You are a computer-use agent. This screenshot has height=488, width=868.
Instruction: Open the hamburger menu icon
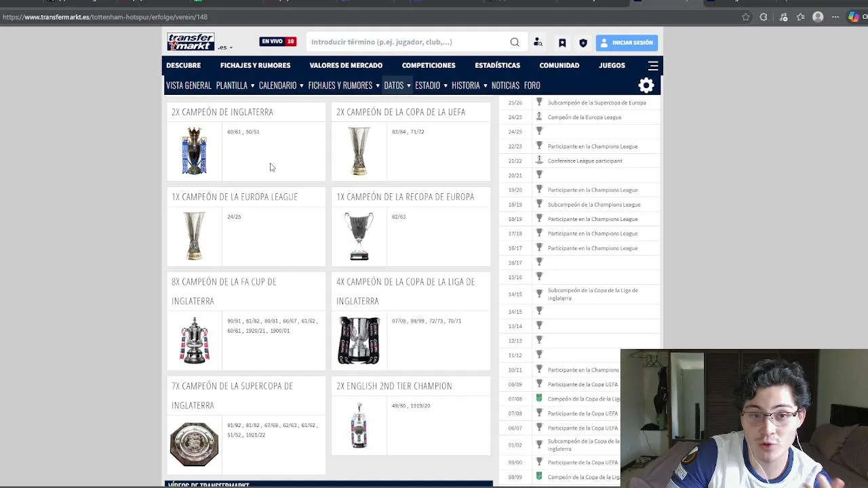[x=653, y=66]
